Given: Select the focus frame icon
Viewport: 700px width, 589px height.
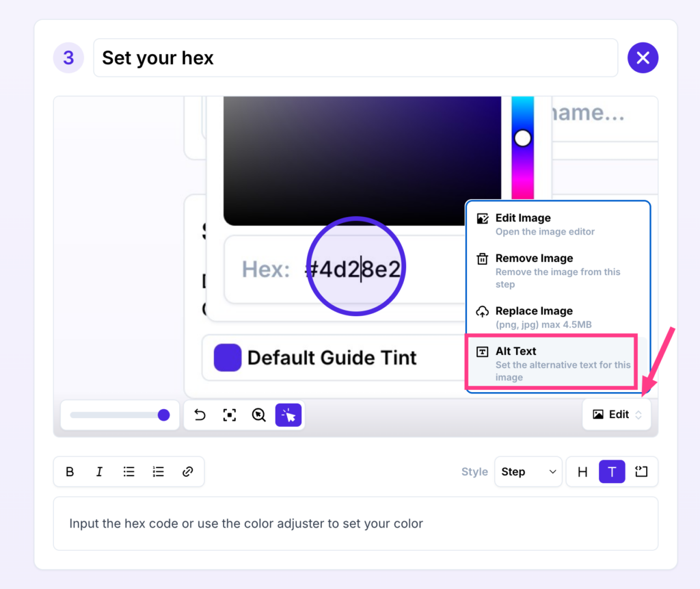Looking at the screenshot, I should click(230, 415).
